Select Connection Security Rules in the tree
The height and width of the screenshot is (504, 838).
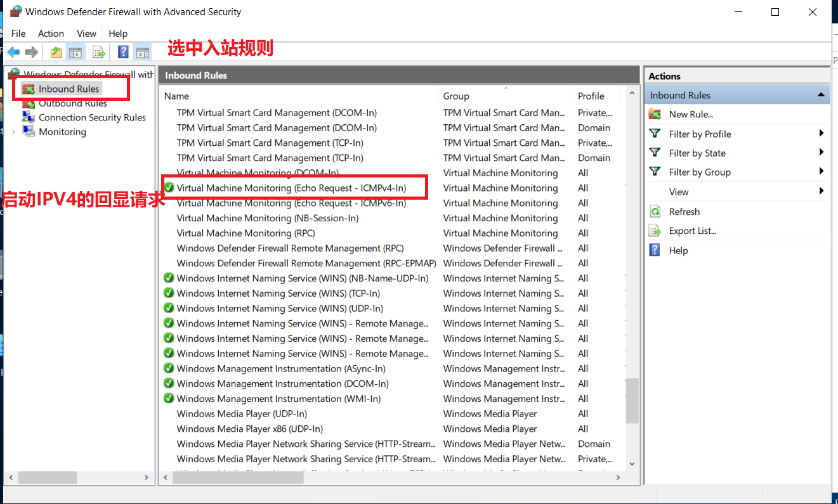tap(92, 117)
